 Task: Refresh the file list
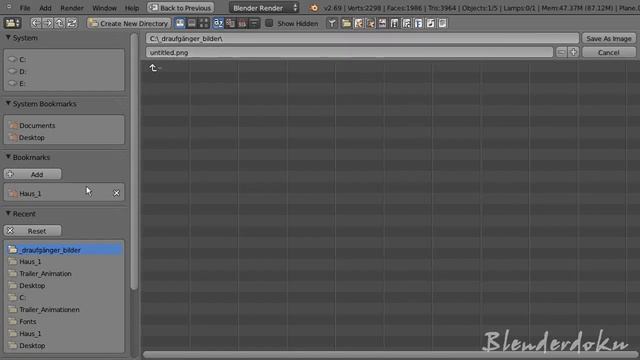(x=72, y=23)
